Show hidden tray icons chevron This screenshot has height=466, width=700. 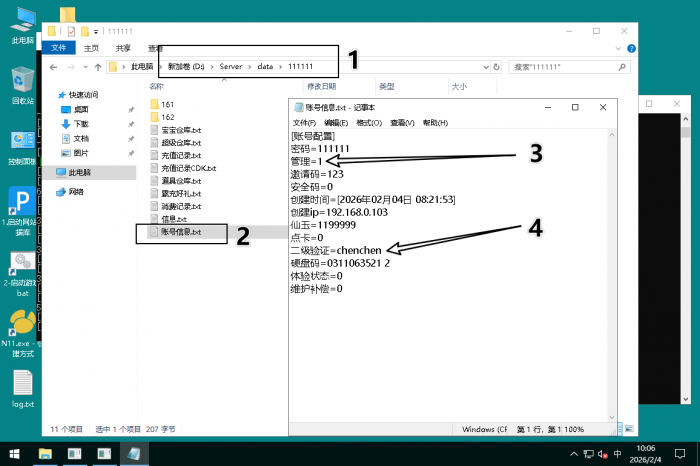[x=574, y=454]
